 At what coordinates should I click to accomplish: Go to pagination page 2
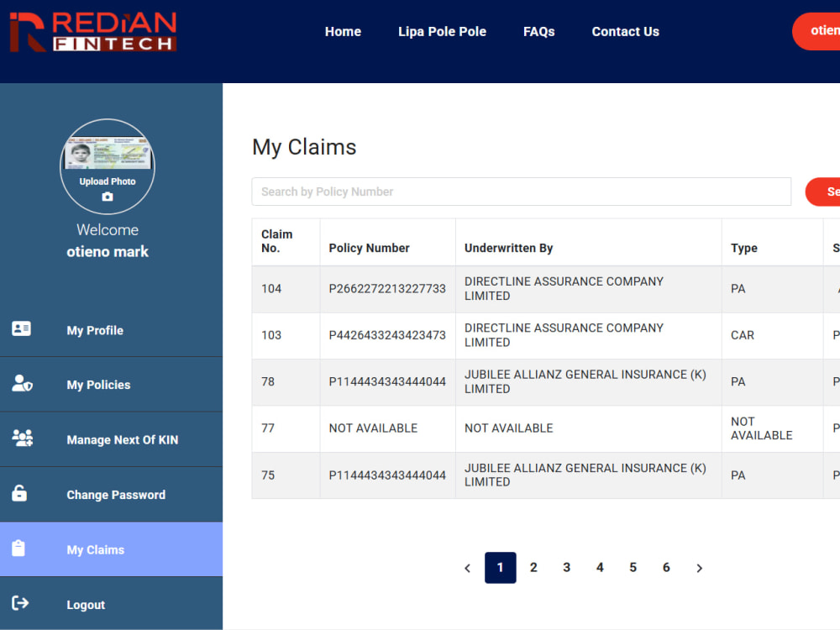pyautogui.click(x=533, y=567)
